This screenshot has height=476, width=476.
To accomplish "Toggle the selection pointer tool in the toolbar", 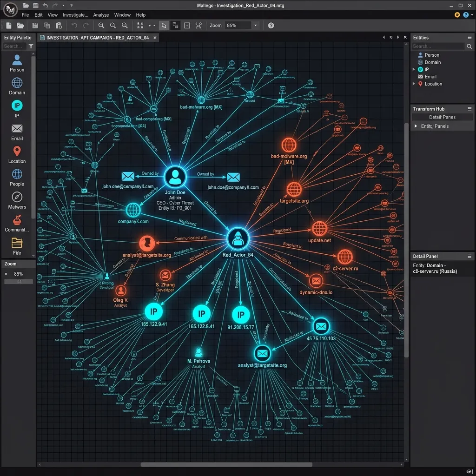I will pos(164,26).
